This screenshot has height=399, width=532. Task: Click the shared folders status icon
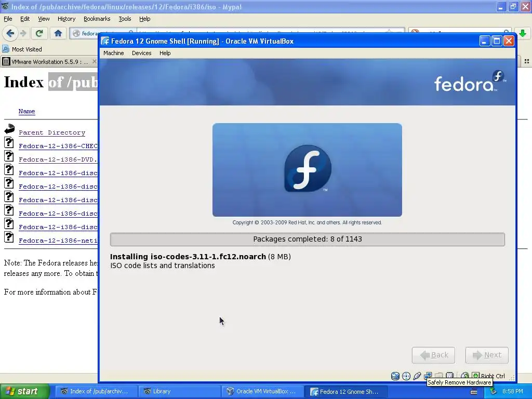pos(438,375)
